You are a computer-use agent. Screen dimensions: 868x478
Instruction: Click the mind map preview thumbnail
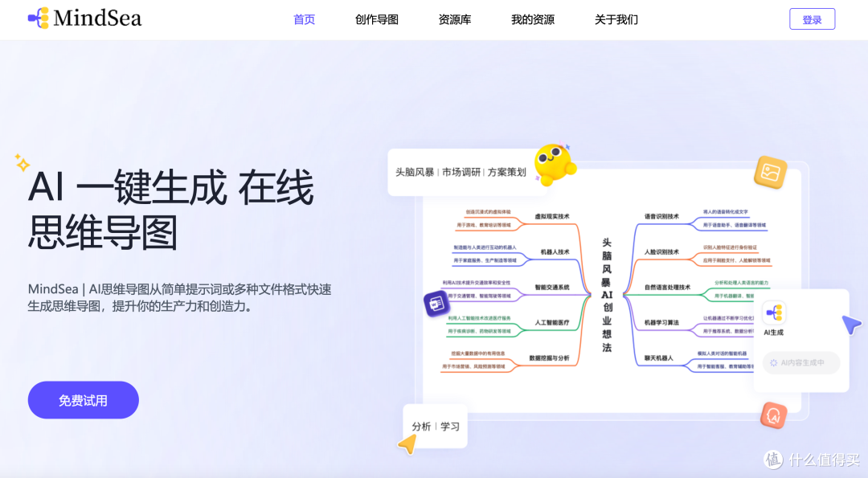pos(612,291)
